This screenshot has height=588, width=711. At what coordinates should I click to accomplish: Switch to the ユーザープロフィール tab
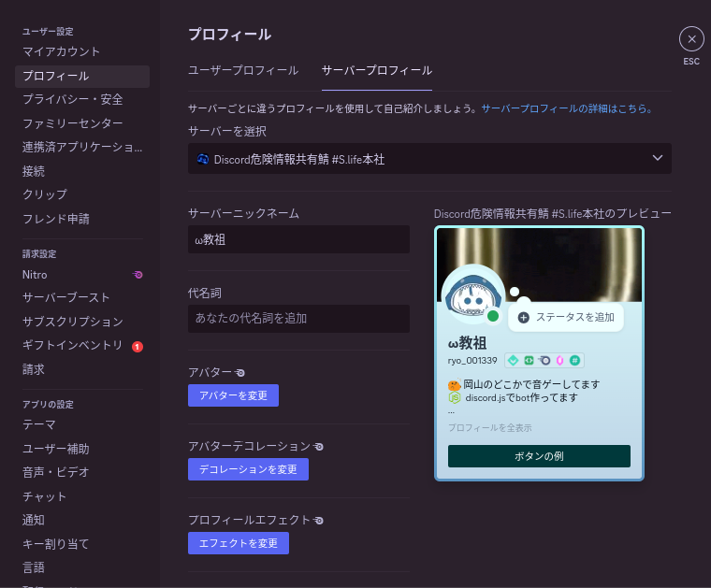click(243, 70)
